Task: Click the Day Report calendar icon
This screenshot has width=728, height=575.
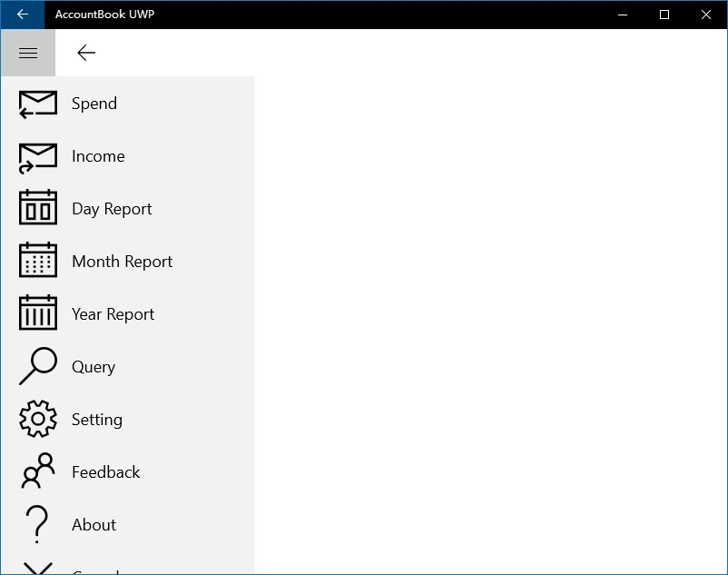Action: pyautogui.click(x=38, y=208)
